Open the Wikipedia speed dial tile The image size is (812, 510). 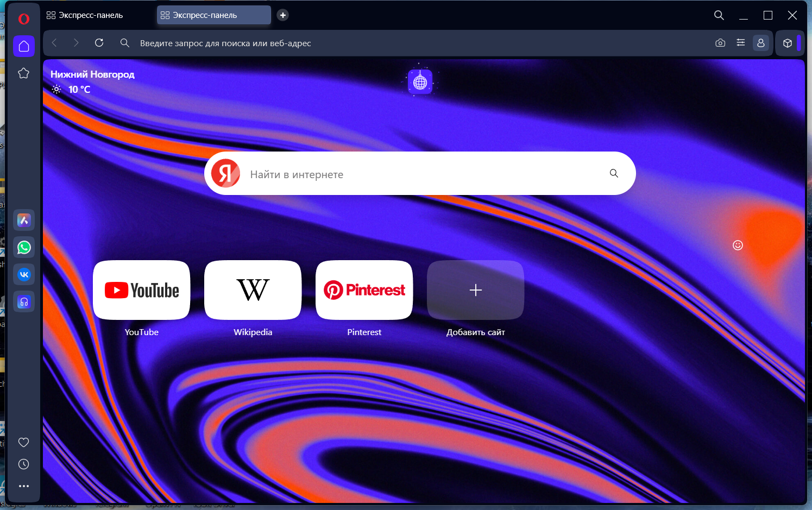tap(253, 290)
